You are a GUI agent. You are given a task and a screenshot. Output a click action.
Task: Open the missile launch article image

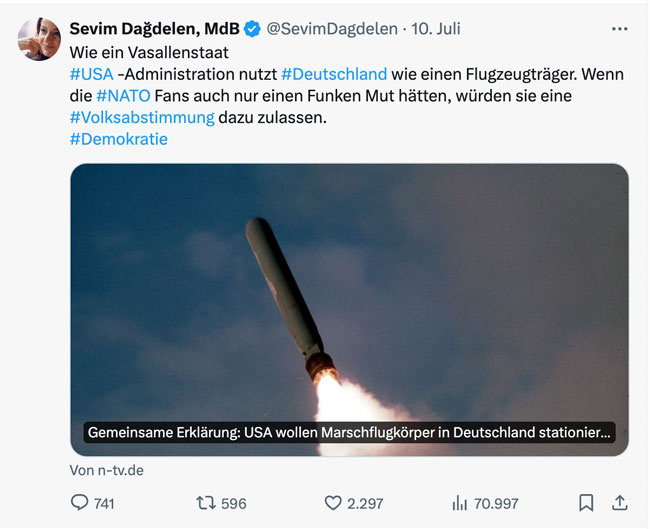pos(349,290)
